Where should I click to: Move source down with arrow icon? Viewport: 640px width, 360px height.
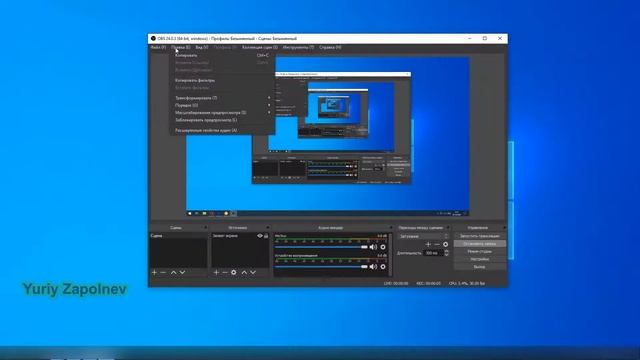coord(253,272)
